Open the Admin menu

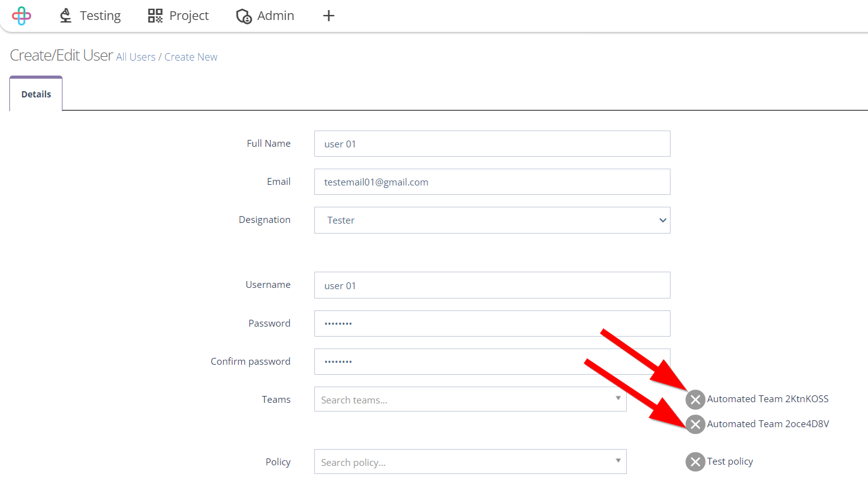click(265, 16)
